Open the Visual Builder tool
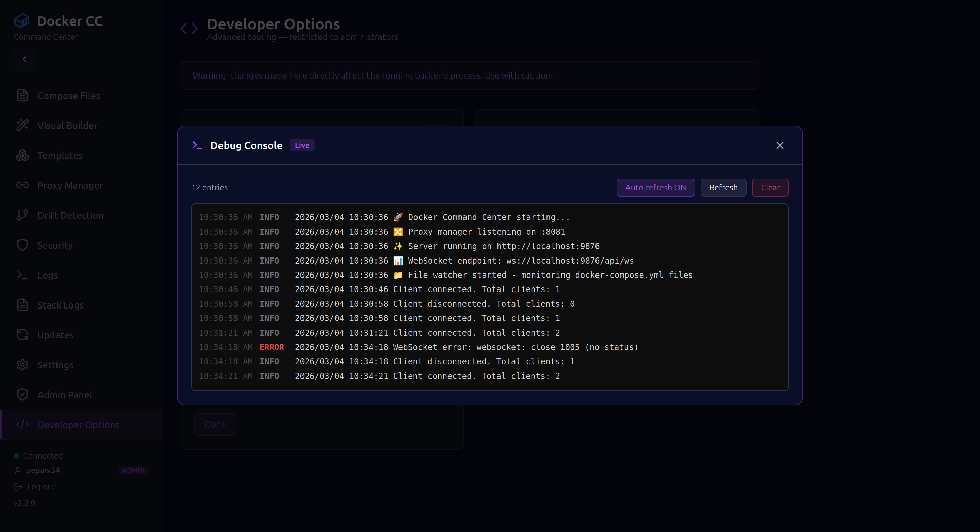 coord(67,125)
